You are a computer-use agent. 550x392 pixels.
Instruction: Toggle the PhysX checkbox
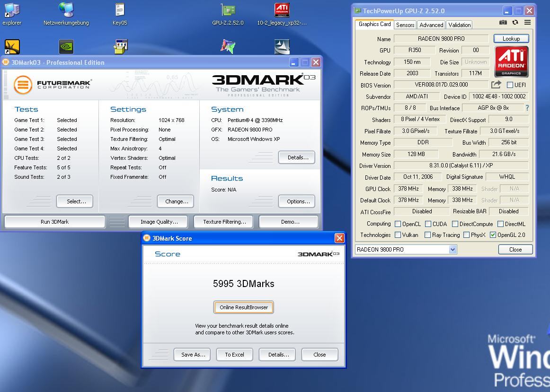pos(467,235)
